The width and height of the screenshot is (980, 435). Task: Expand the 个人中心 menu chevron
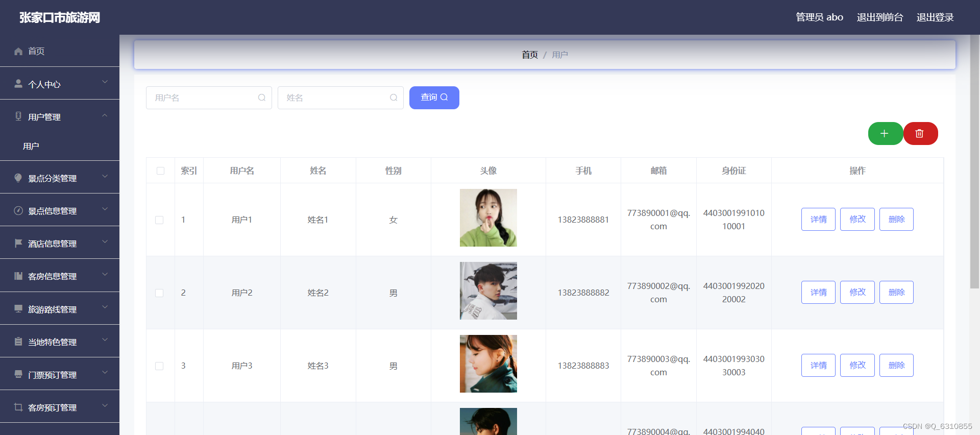105,82
